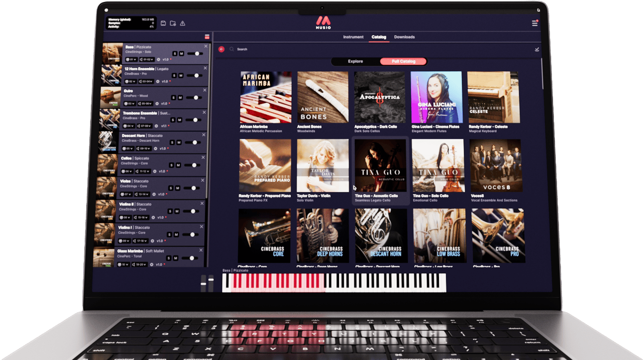Open the folder icon in the top bar

[173, 23]
